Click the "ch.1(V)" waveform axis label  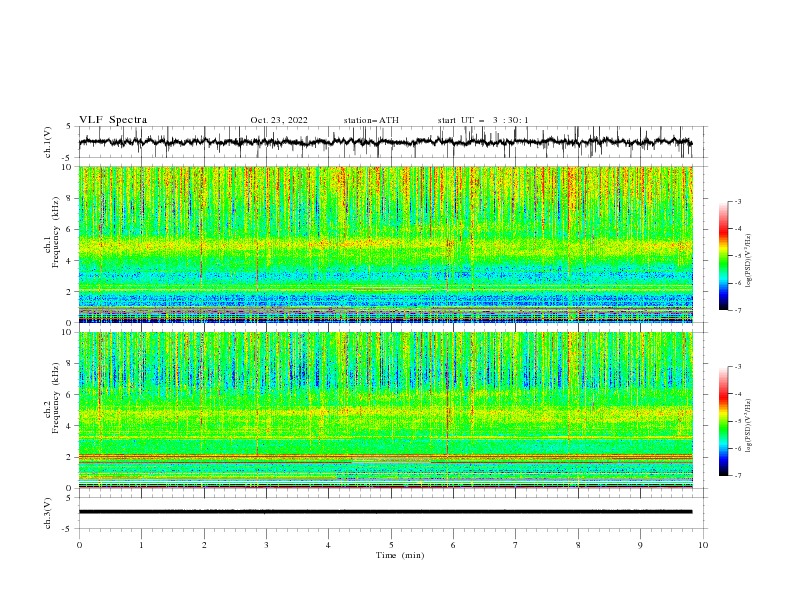click(x=48, y=142)
